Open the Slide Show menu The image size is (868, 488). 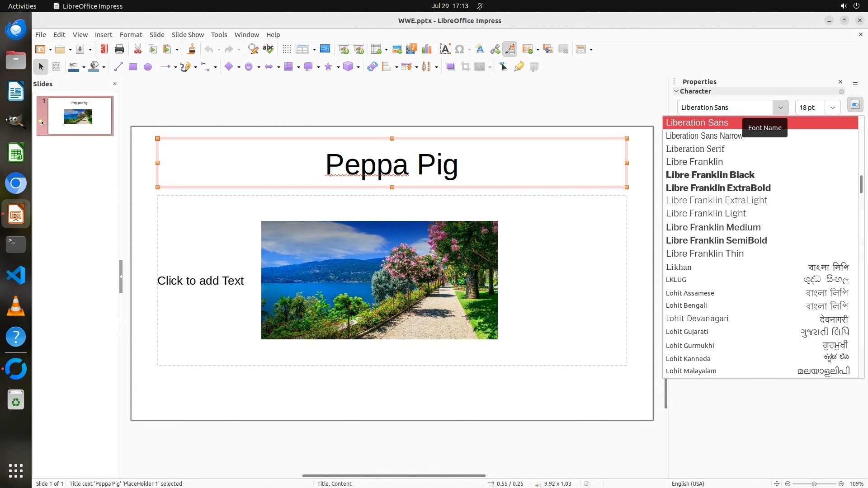tap(188, 35)
